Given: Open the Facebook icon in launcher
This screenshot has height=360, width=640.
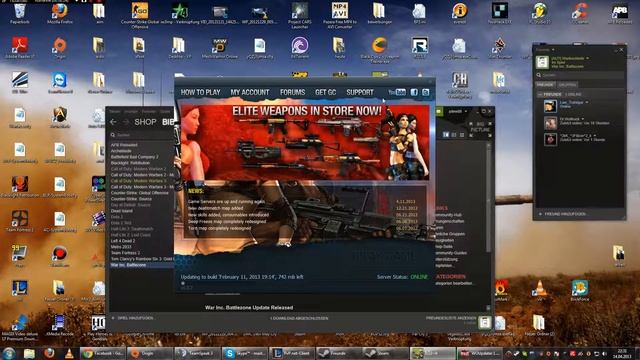Looking at the screenshot, I should [414, 92].
